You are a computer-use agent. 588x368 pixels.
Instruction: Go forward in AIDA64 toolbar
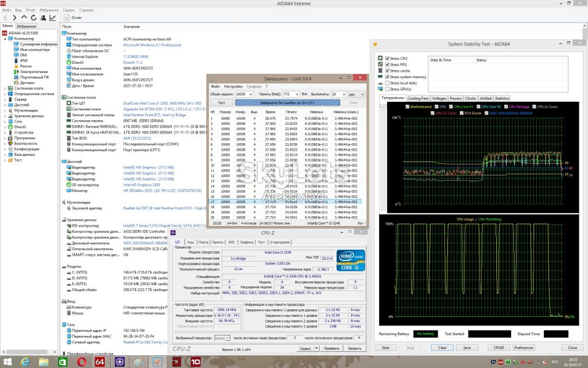(x=14, y=18)
